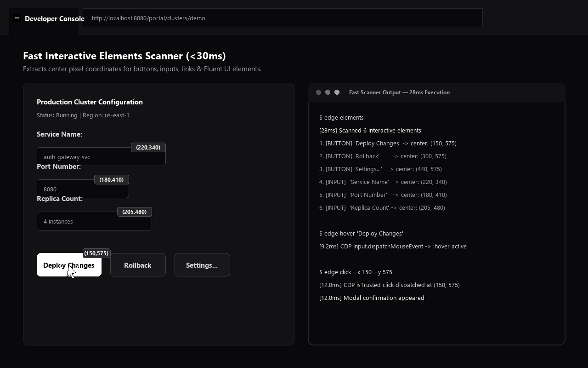The height and width of the screenshot is (368, 588).
Task: Click the Service Name input field
Action: click(x=101, y=157)
